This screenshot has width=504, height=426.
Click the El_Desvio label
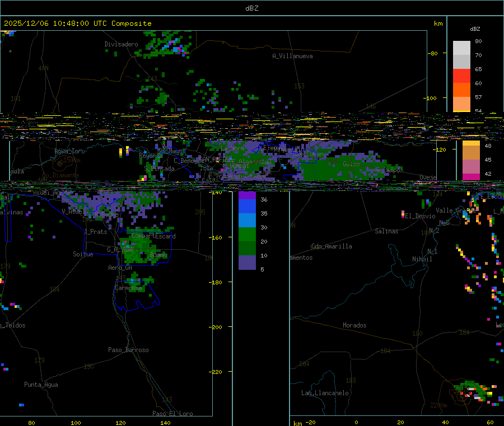[420, 216]
